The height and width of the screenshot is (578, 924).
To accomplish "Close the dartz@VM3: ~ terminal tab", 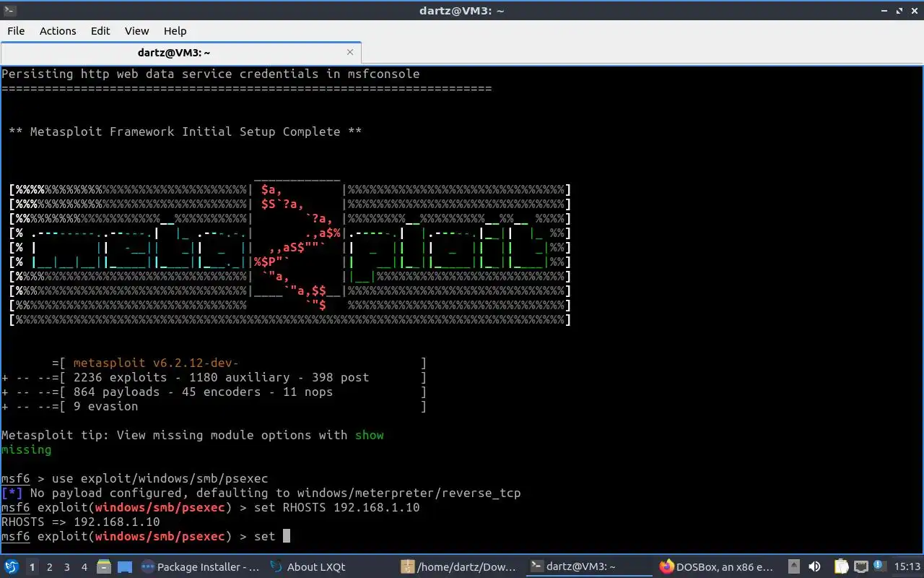I will (350, 52).
